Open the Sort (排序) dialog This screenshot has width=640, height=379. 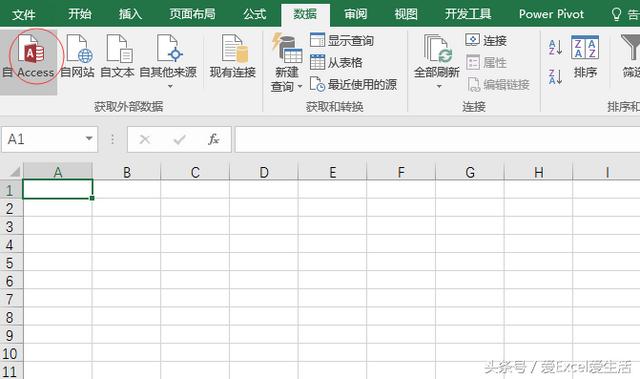pyautogui.click(x=585, y=57)
